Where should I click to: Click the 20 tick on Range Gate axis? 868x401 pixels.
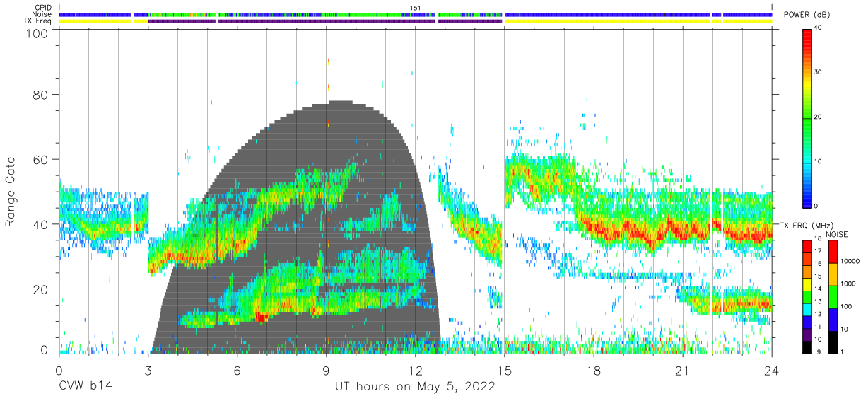pos(41,289)
